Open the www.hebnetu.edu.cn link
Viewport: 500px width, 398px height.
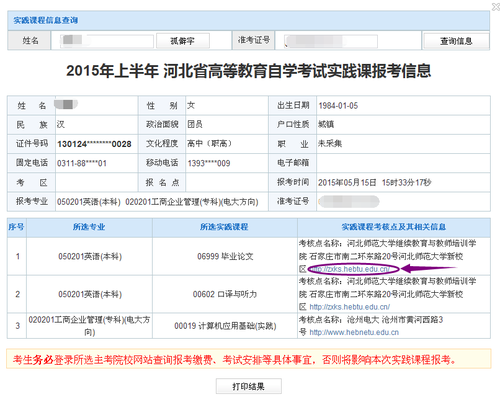pyautogui.click(x=354, y=332)
